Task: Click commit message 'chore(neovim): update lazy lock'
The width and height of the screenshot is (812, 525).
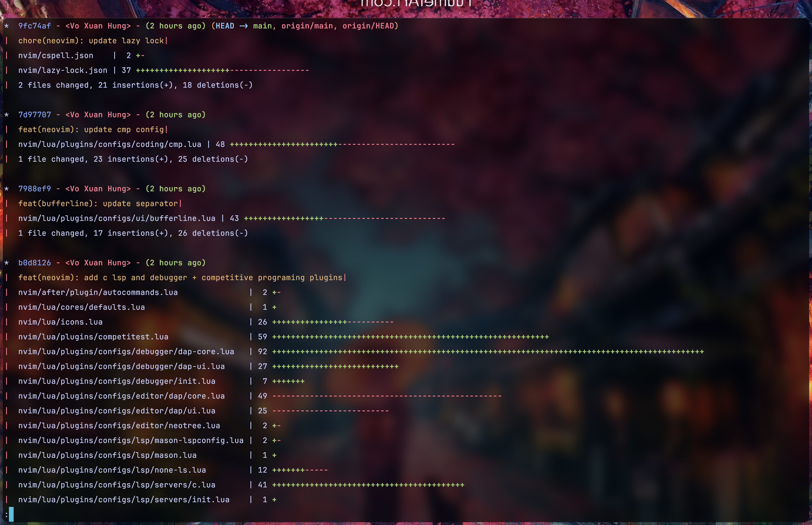Action: (x=91, y=41)
